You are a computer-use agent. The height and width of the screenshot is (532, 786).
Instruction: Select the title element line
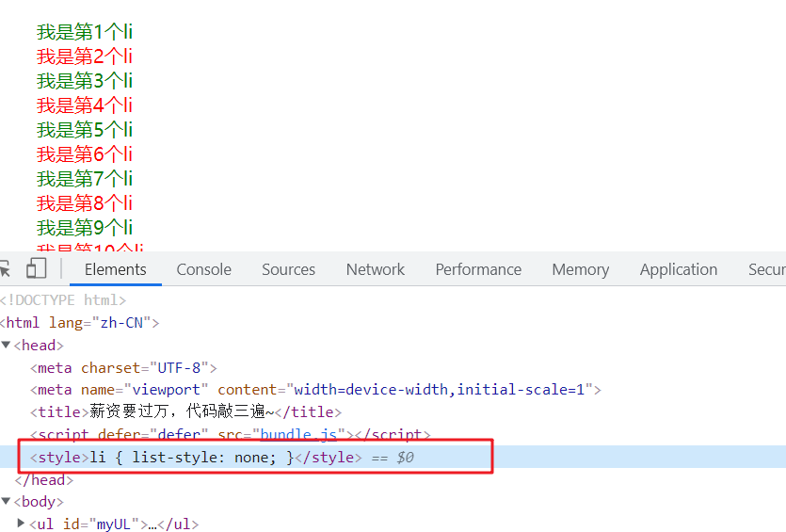click(x=186, y=411)
